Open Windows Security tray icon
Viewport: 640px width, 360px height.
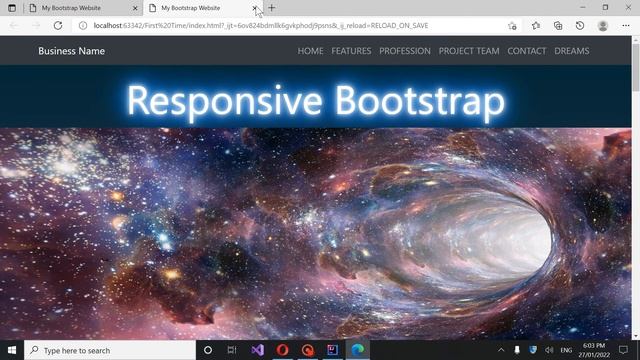(x=533, y=350)
